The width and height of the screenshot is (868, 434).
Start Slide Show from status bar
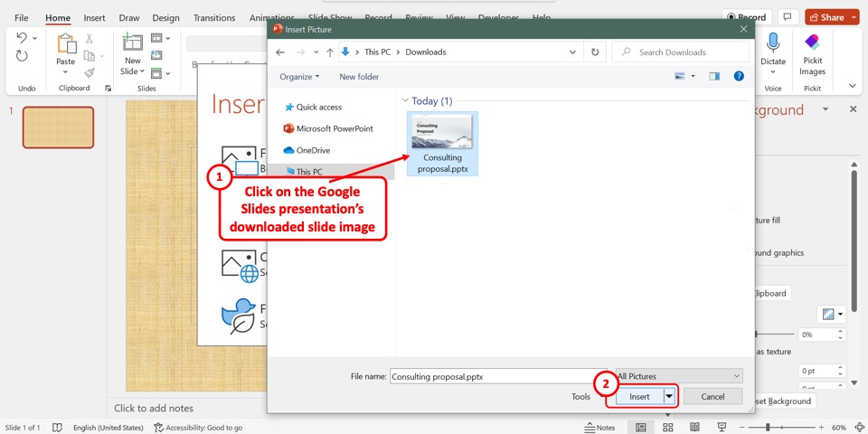[722, 428]
